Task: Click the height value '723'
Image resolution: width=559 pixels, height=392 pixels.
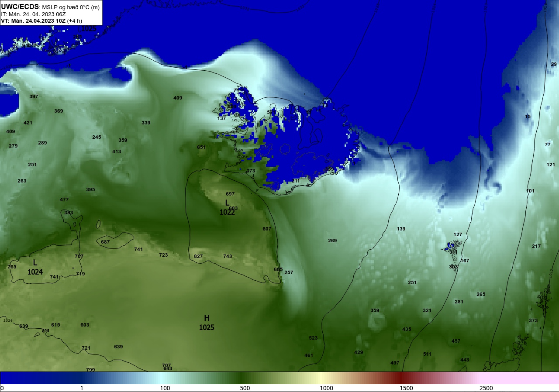Action: click(x=163, y=255)
